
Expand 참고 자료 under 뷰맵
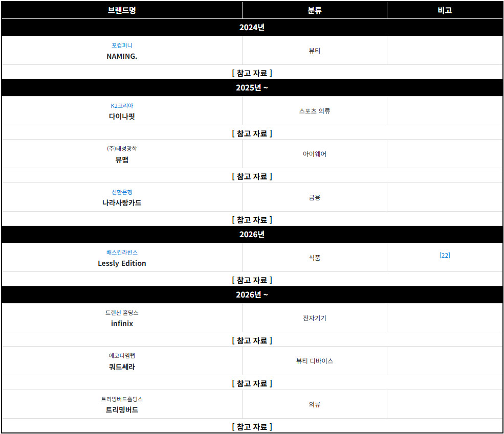pos(252,176)
